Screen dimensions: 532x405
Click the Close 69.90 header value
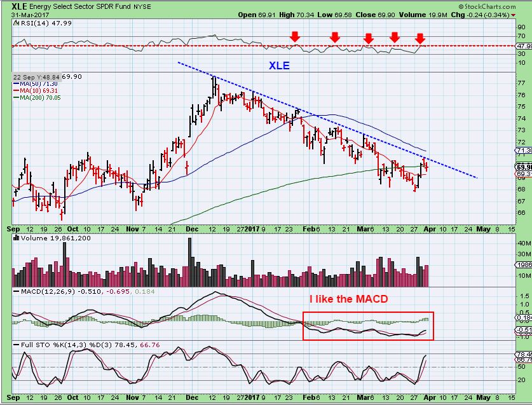(x=376, y=15)
